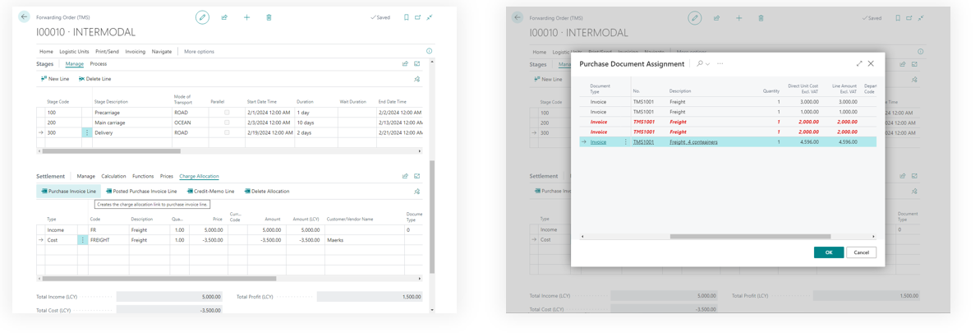Click the delete trash icon in left header
Screen dimensions: 980x333
tap(269, 17)
